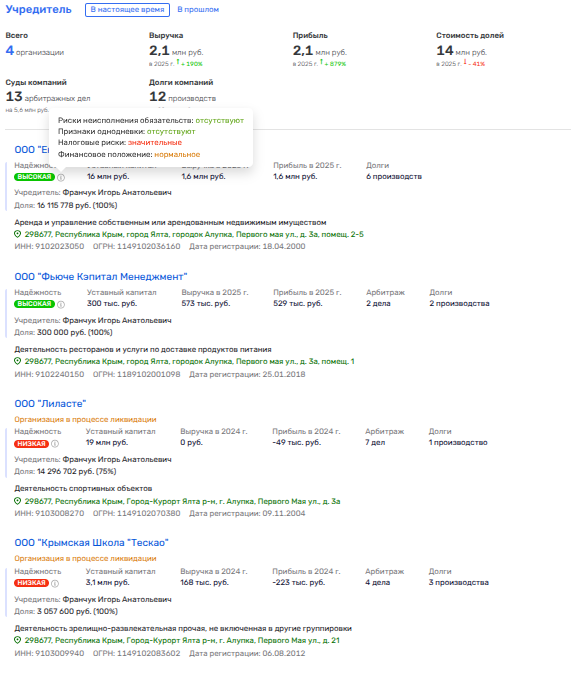Image resolution: width=578 pixels, height=675 pixels.
Task: Open ООО "Лиласте" company page
Action: [x=50, y=404]
